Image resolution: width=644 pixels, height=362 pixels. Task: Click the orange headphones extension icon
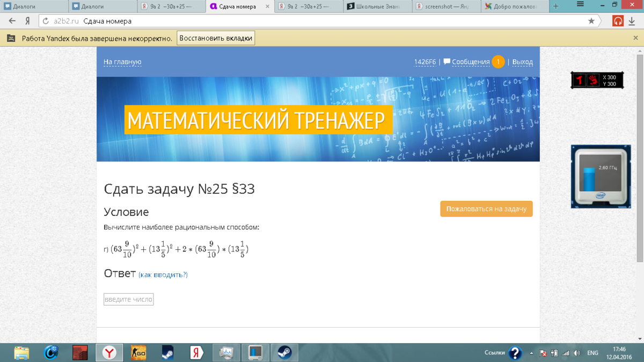tap(618, 21)
